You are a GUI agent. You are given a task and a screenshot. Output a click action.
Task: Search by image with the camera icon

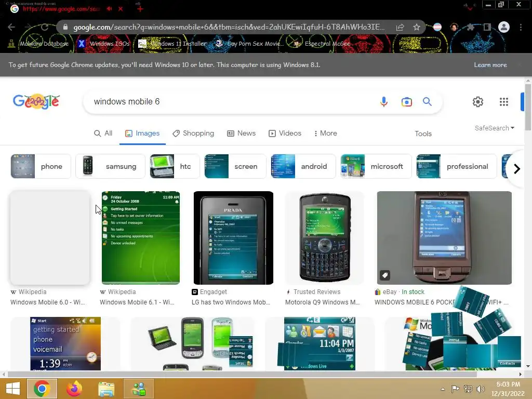[x=406, y=102]
